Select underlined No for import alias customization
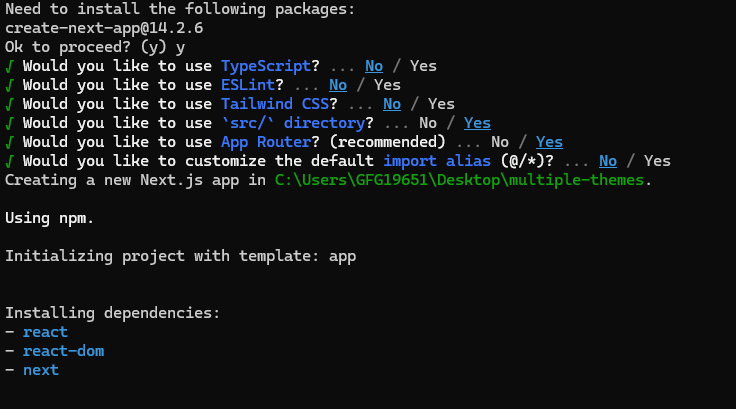The width and height of the screenshot is (736, 409). [608, 161]
